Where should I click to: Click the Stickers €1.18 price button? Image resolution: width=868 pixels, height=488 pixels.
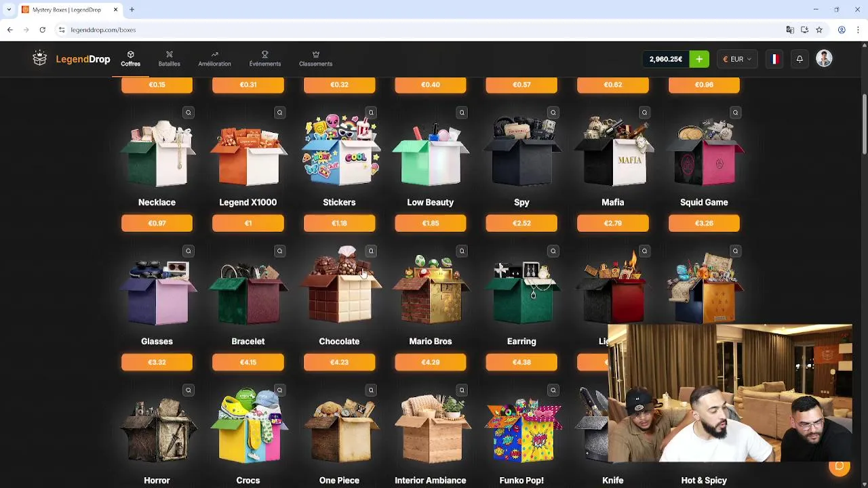tap(339, 223)
